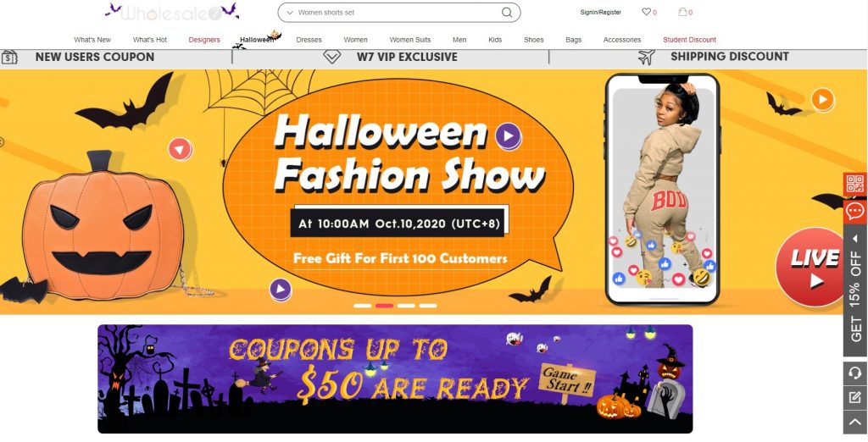Screen dimensions: 868x442
Task: Open the wishlist heart icon
Action: coord(646,12)
